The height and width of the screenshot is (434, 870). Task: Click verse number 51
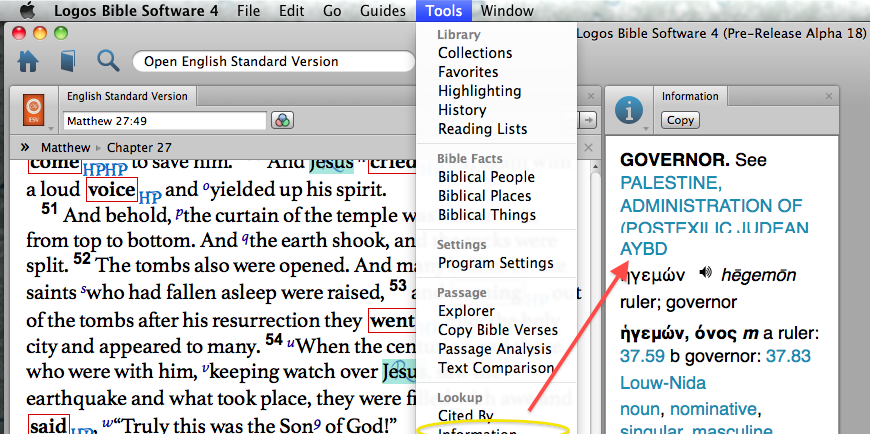[x=49, y=210]
